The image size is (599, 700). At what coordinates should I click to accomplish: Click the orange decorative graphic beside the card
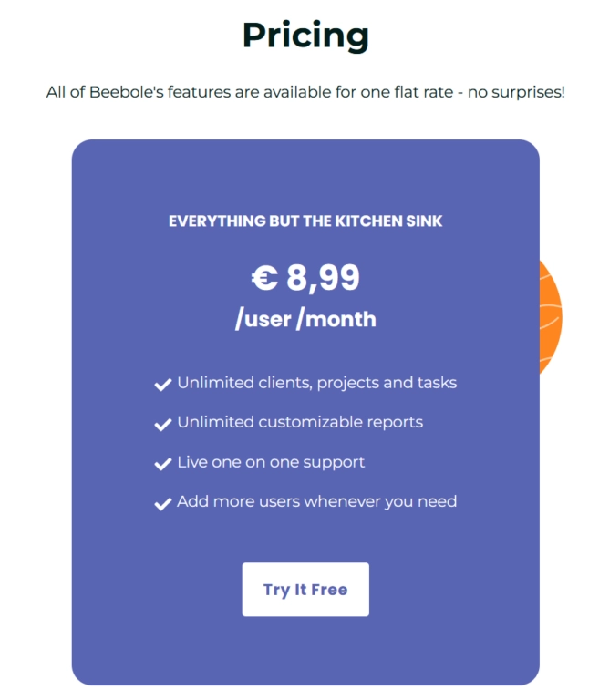pos(550,316)
